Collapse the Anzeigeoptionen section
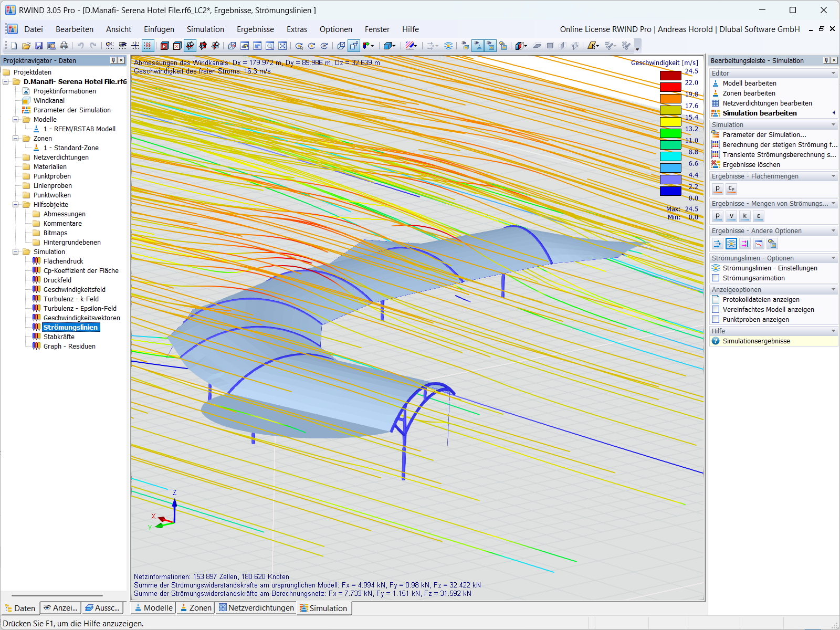The width and height of the screenshot is (840, 630). point(832,289)
